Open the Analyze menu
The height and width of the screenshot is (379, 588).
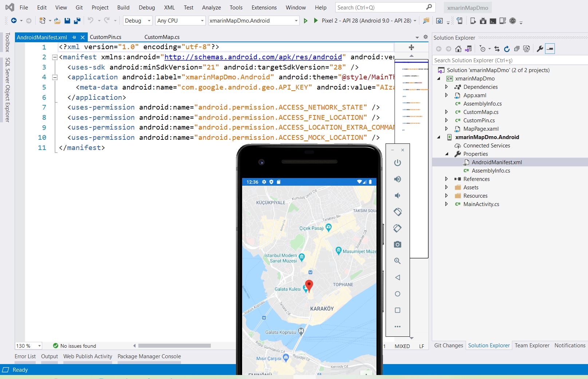point(212,7)
